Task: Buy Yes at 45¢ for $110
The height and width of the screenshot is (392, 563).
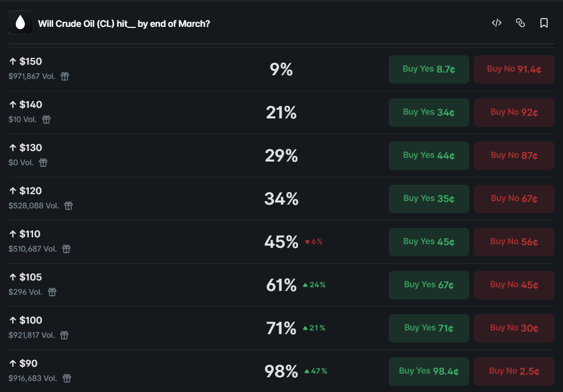Action: point(429,242)
